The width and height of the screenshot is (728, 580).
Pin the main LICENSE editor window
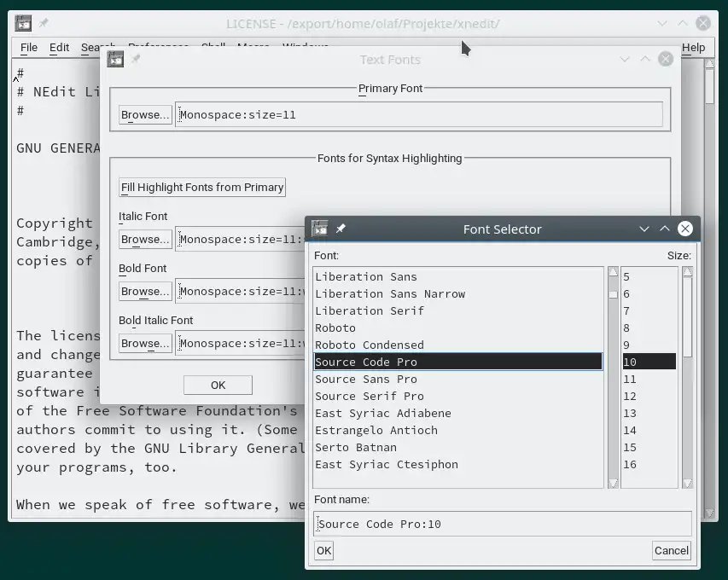point(44,23)
